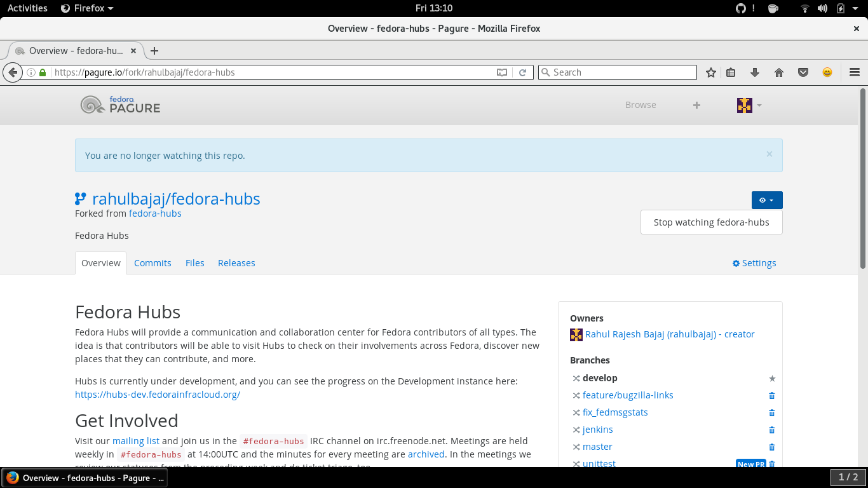Click the yellow smiley face toolbar icon
The image size is (868, 488).
pyautogui.click(x=827, y=72)
